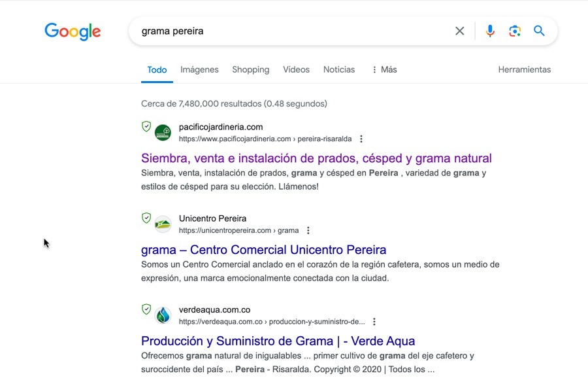588x382 pixels.
Task: Click the pacificojardineria.com URL breadcrumb
Action: [x=265, y=139]
